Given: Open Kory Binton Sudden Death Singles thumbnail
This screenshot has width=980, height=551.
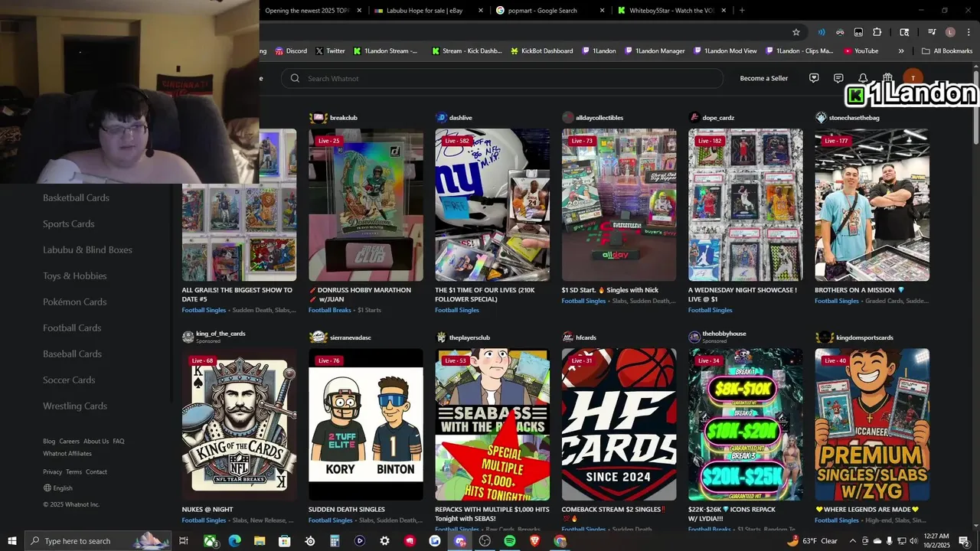Looking at the screenshot, I should tap(366, 424).
